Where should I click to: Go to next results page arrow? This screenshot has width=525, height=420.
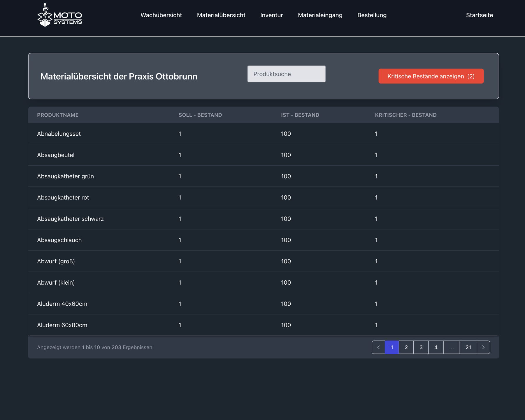click(483, 347)
